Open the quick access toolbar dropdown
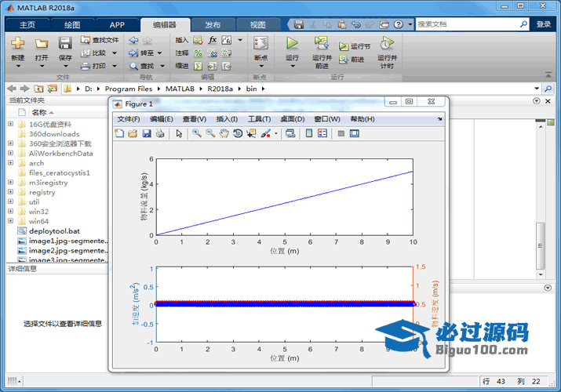Screen dimensions: 561x392 [x=410, y=24]
